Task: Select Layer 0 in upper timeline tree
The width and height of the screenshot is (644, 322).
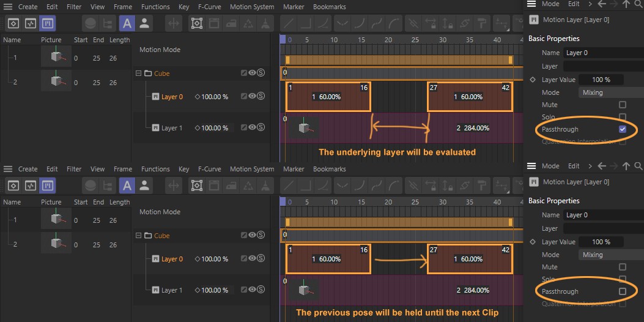Action: [x=172, y=97]
